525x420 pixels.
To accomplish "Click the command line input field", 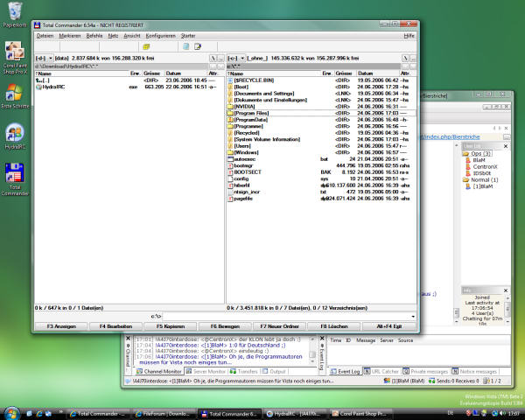I will (287, 316).
